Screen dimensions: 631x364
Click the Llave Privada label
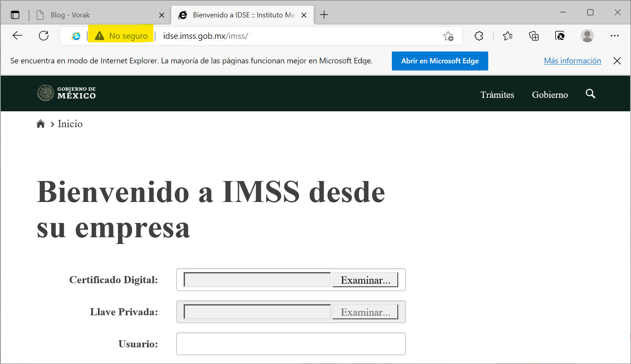click(124, 312)
